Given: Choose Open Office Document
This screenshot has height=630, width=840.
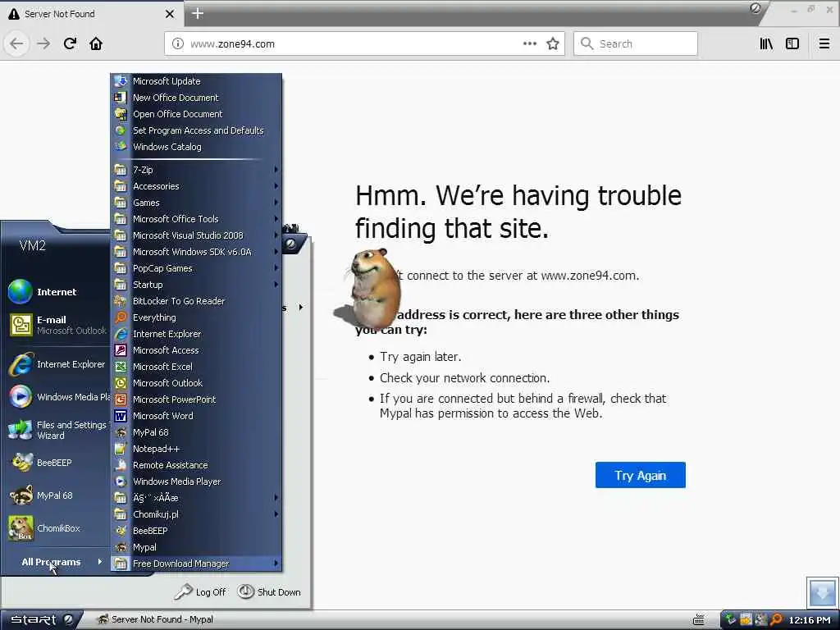Looking at the screenshot, I should 196,114.
